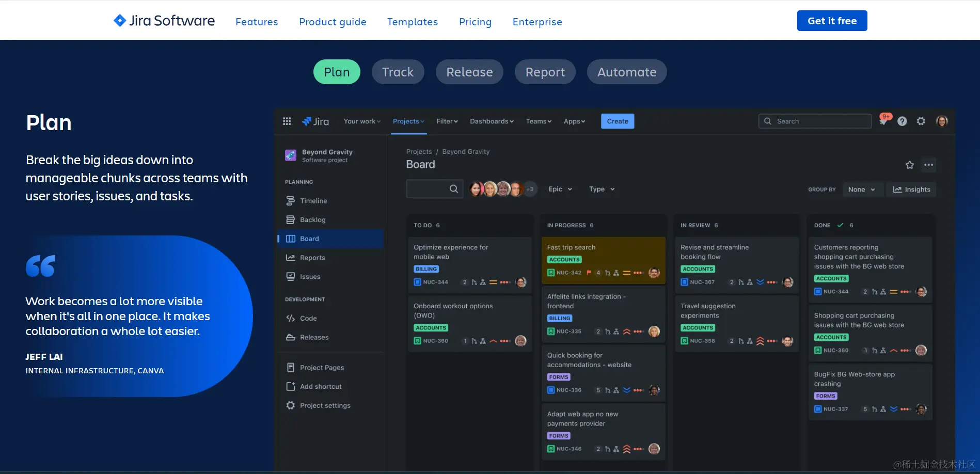This screenshot has width=980, height=474.
Task: Expand the Filter dropdown
Action: 447,121
